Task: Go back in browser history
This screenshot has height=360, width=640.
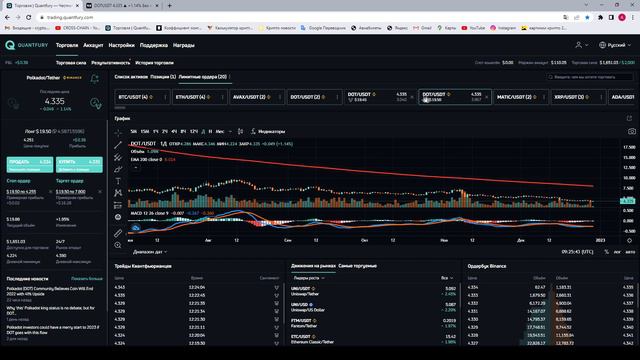Action: (x=7, y=18)
